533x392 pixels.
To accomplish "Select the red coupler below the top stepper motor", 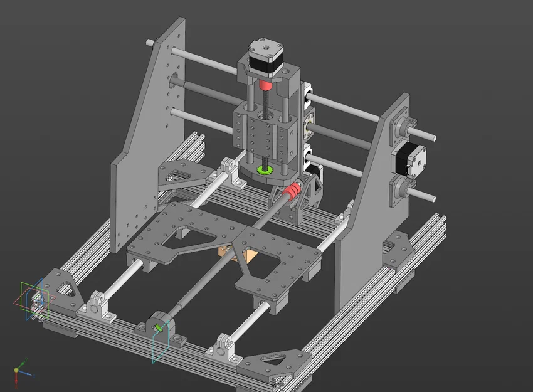I will click(266, 85).
